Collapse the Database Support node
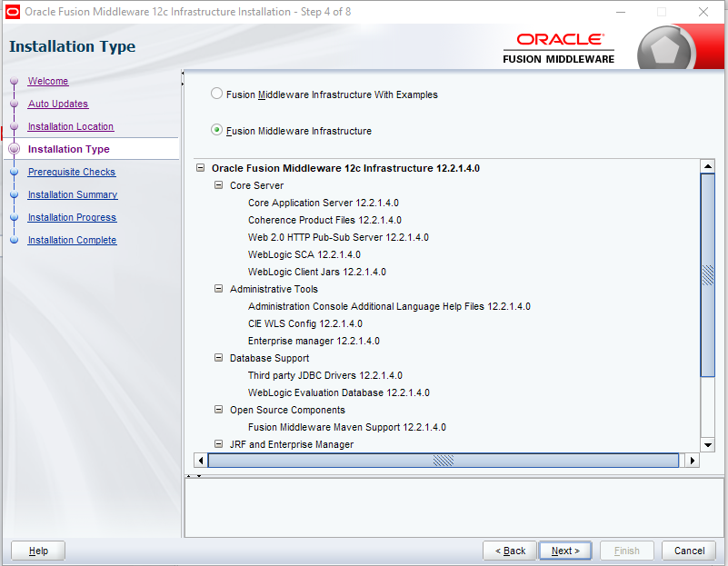 point(219,358)
